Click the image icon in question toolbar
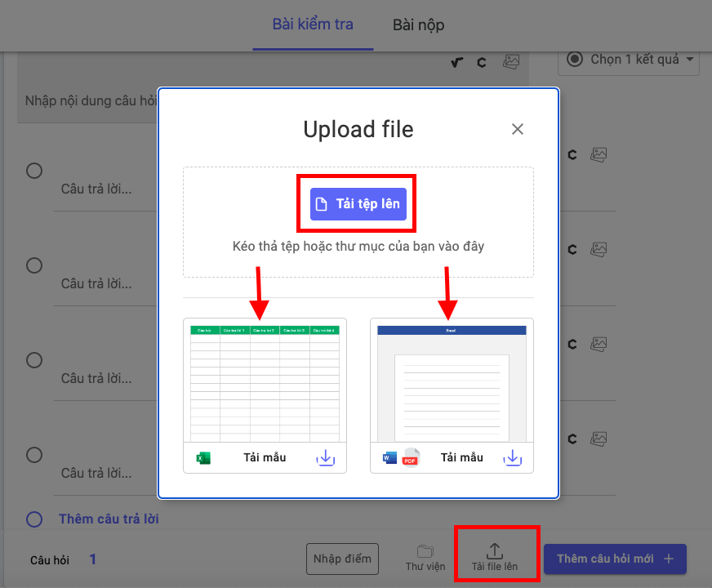712x588 pixels. point(511,62)
